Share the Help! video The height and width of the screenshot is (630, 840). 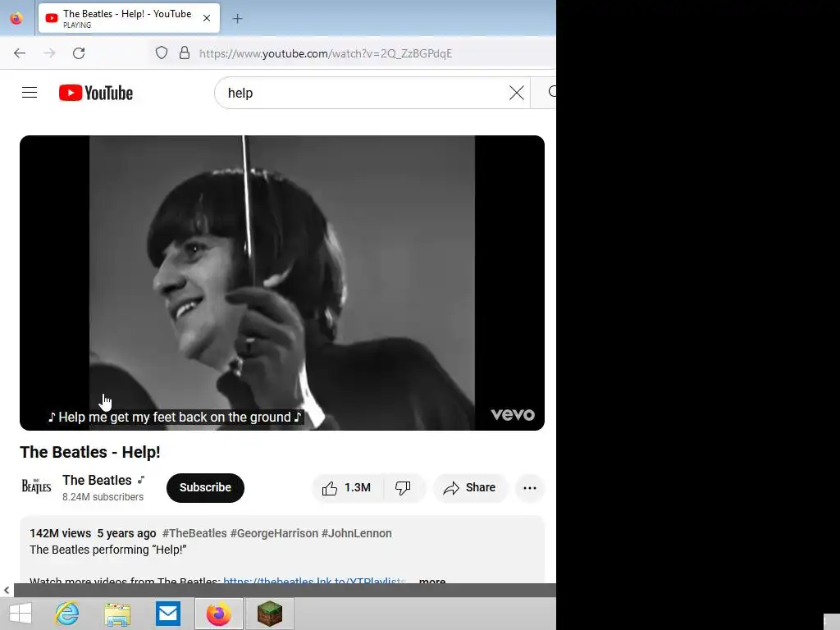pos(470,487)
